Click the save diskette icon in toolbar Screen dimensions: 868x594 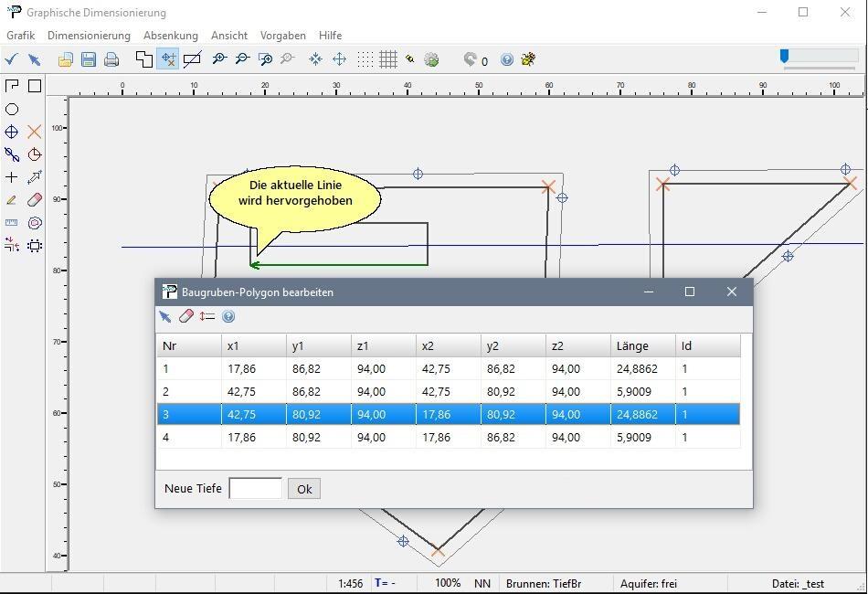click(89, 59)
